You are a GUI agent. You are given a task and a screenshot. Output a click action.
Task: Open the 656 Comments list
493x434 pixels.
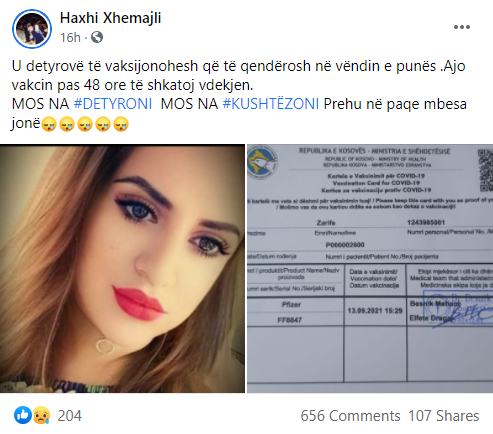(x=350, y=416)
